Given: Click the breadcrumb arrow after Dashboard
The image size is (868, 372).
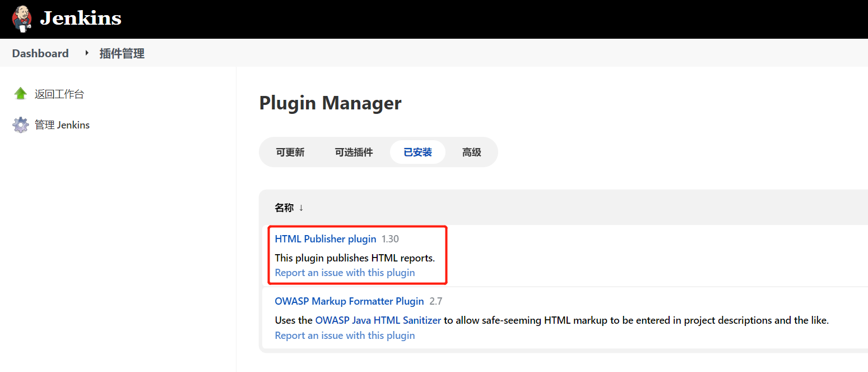Looking at the screenshot, I should point(87,53).
